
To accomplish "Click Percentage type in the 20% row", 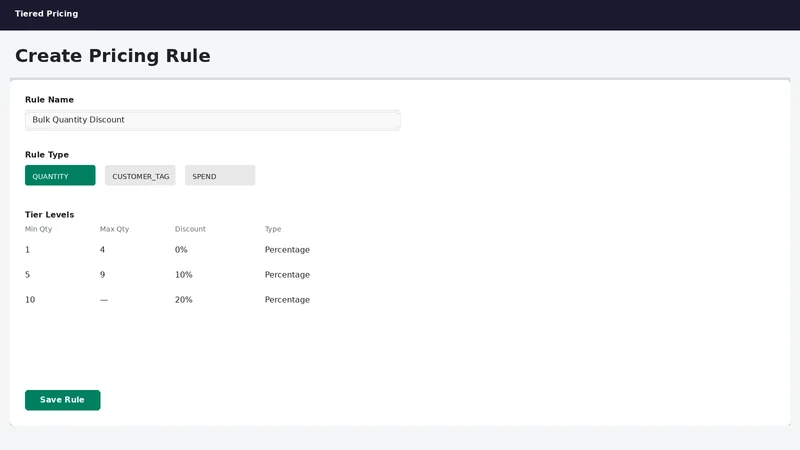I will [x=287, y=299].
